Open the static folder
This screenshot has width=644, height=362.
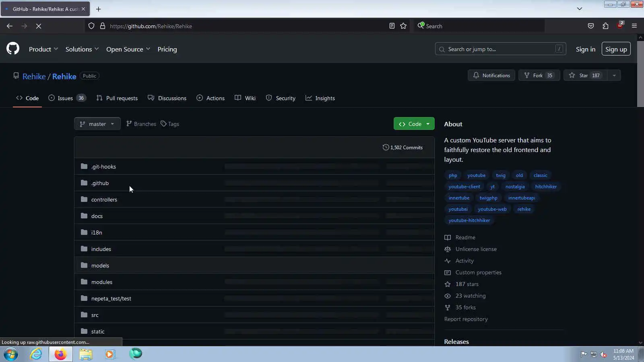click(98, 331)
